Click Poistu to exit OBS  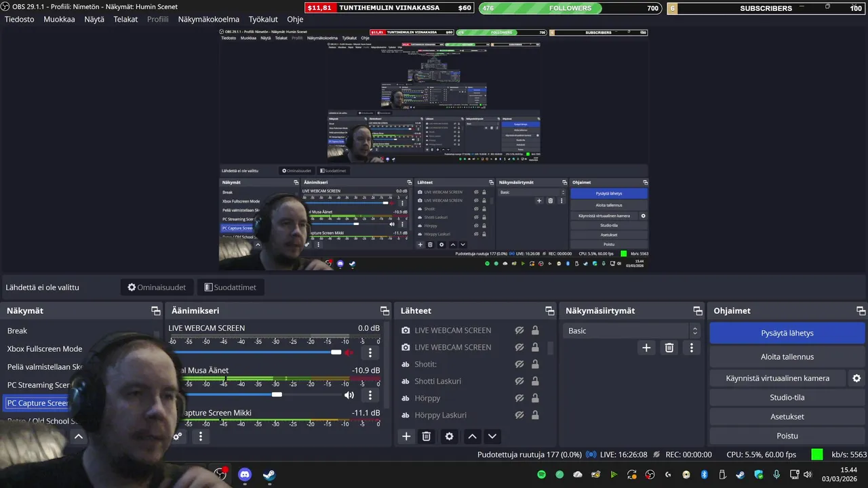[x=787, y=436]
